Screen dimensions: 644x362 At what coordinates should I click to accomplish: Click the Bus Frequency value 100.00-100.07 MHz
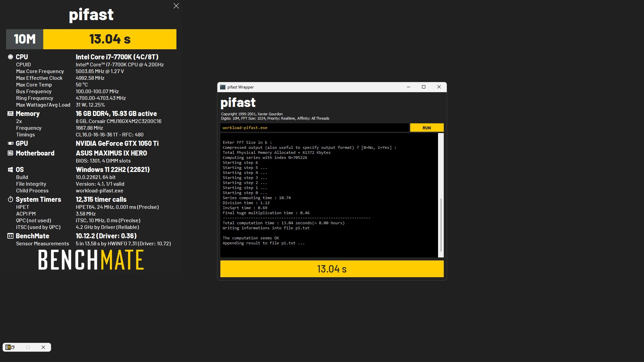pos(97,92)
